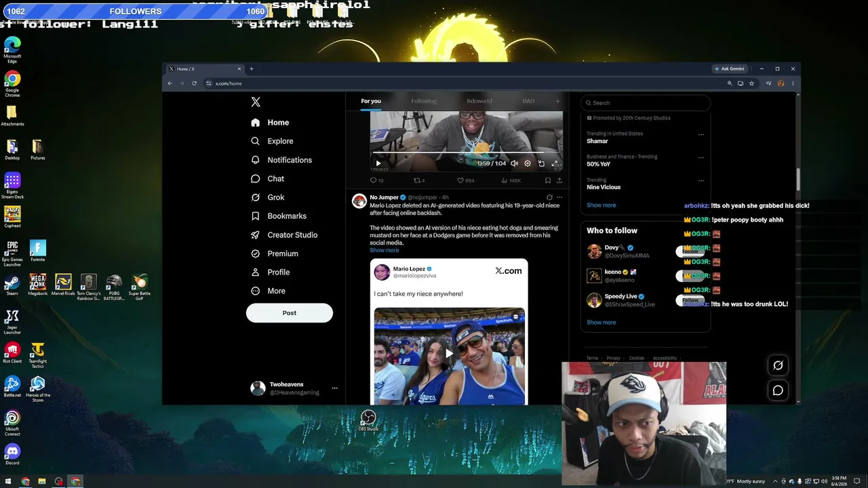Click the Post button
Image resolution: width=868 pixels, height=488 pixels.
click(290, 313)
